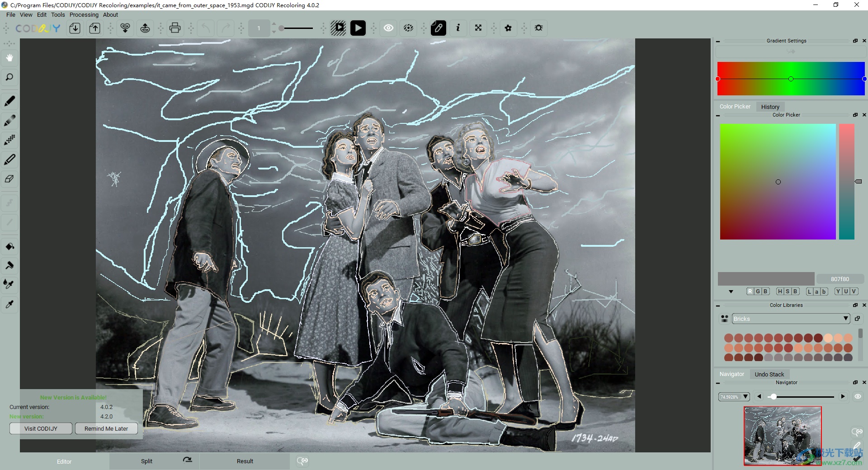Select the paint bucket fill tool
The height and width of the screenshot is (470, 868).
9,246
